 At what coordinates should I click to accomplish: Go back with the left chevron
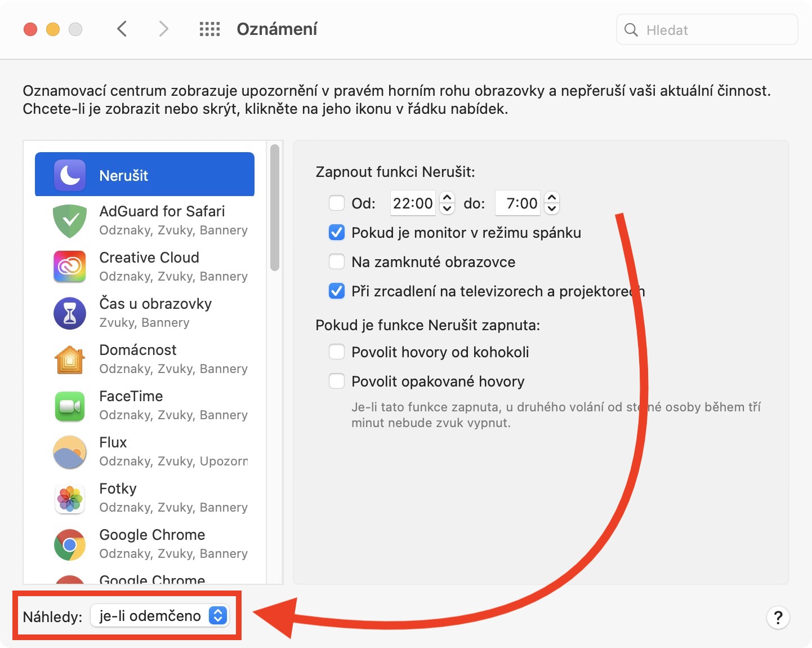click(122, 29)
